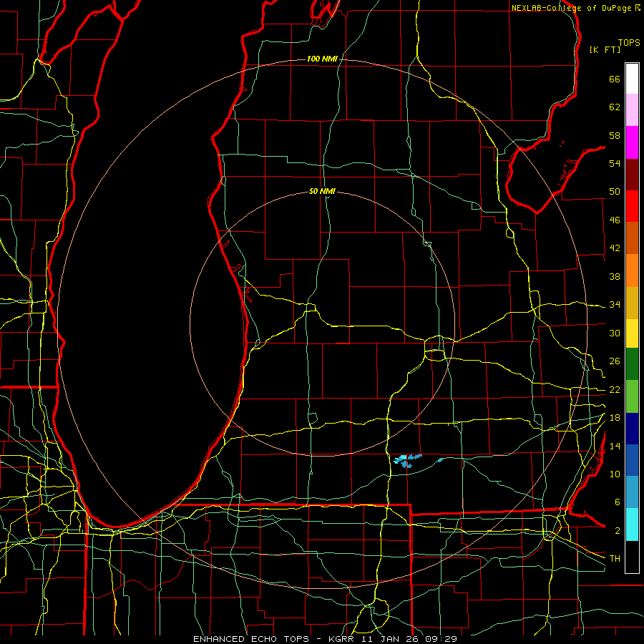Click the 58 value on the scale
The image size is (644, 644).
615,135
